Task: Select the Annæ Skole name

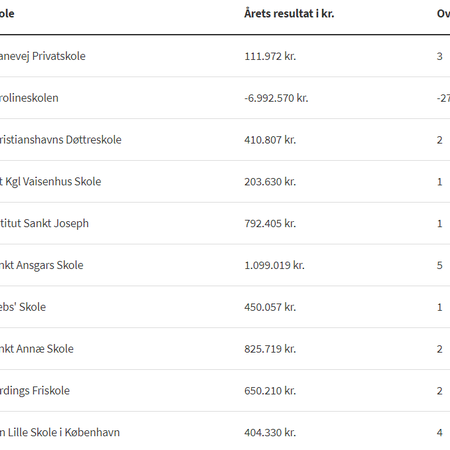Action: click(37, 349)
